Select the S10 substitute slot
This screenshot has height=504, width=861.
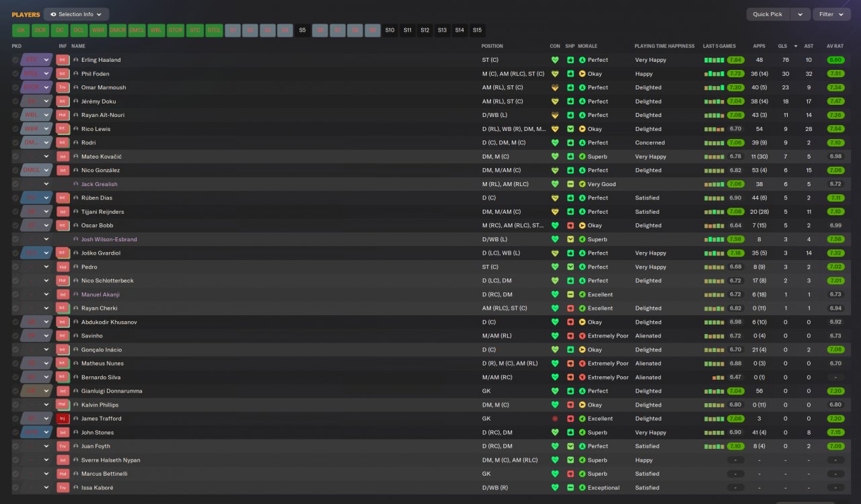389,30
